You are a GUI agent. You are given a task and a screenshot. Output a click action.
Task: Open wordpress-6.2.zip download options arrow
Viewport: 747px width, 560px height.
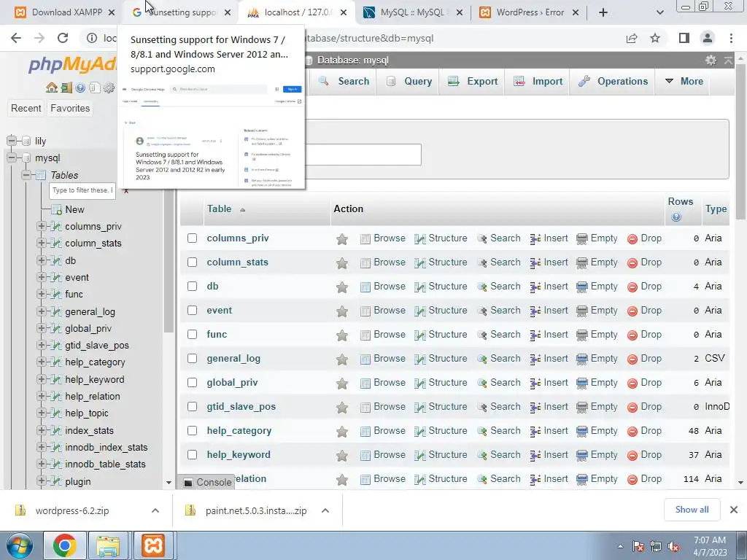click(155, 510)
